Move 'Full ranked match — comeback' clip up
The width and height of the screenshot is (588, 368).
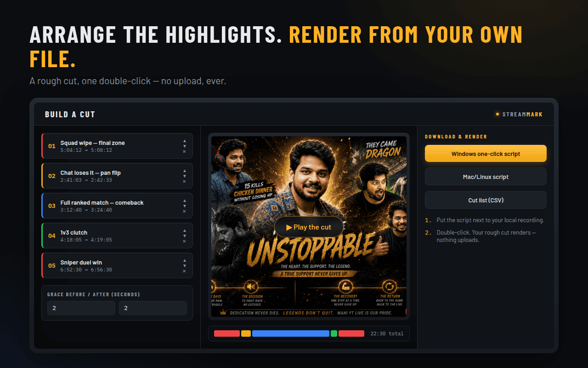[184, 201]
